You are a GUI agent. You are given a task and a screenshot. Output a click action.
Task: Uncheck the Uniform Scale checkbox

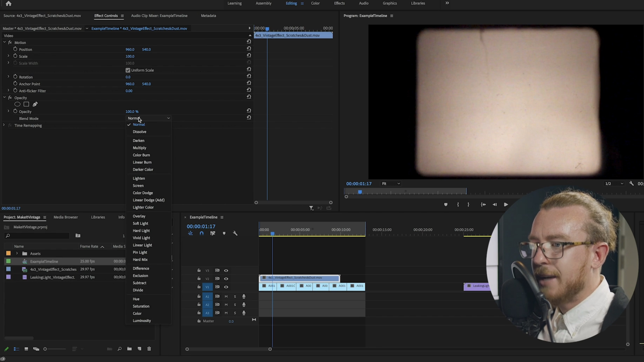[128, 70]
